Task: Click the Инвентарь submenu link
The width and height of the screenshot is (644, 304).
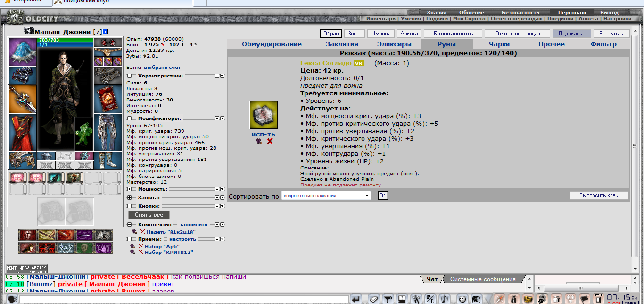Action: point(381,19)
